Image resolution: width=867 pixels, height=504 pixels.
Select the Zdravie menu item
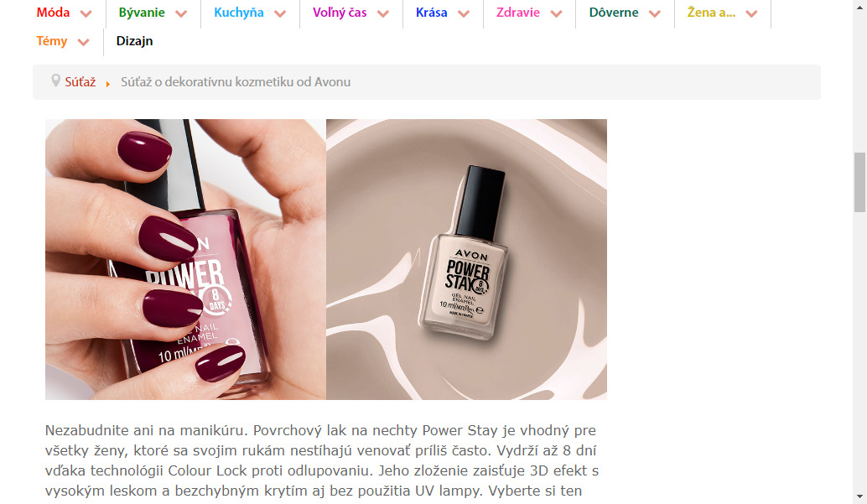point(517,13)
